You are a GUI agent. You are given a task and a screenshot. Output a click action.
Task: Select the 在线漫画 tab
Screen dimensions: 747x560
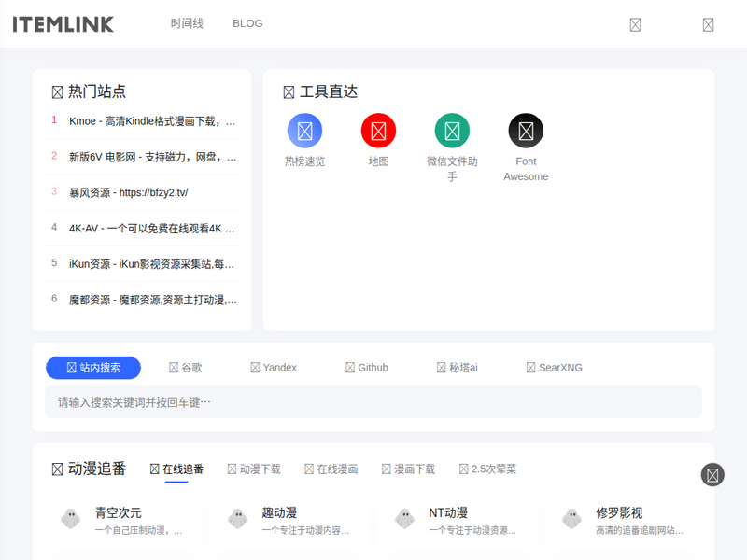click(x=331, y=469)
